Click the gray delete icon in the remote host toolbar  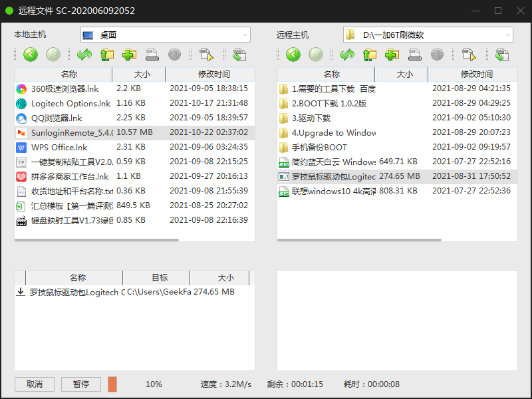point(437,55)
